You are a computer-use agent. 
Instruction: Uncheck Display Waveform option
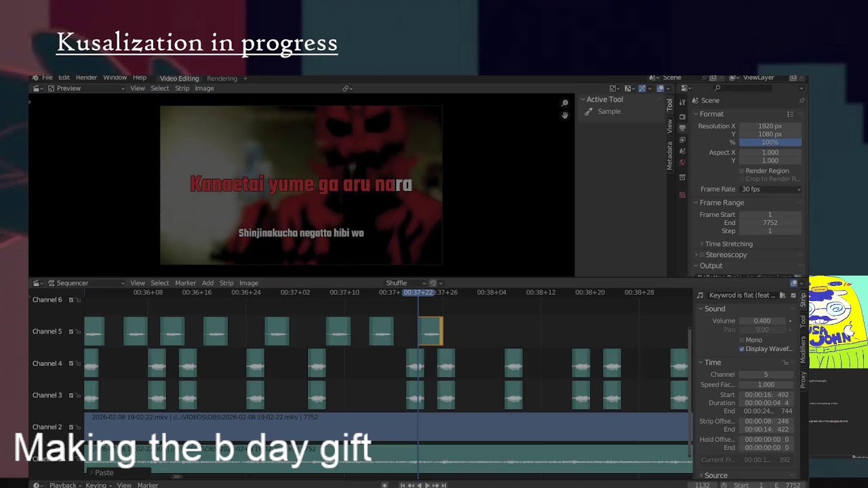[x=741, y=348]
